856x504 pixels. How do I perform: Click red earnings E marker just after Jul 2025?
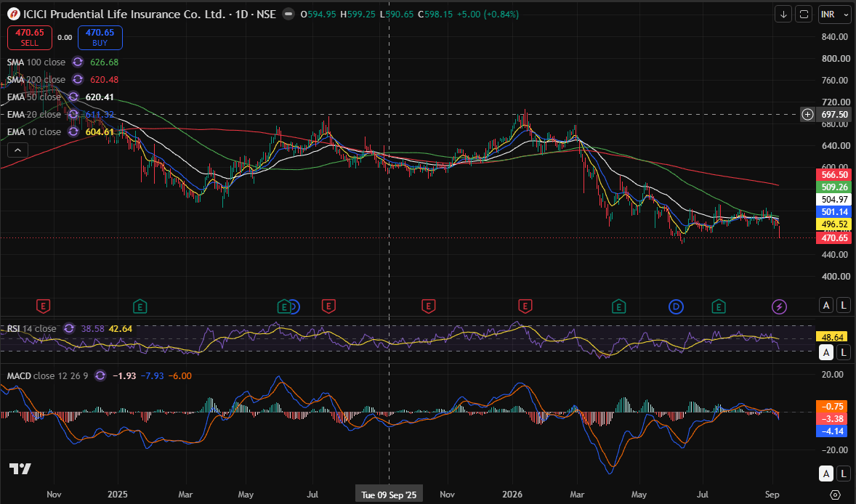pos(328,306)
